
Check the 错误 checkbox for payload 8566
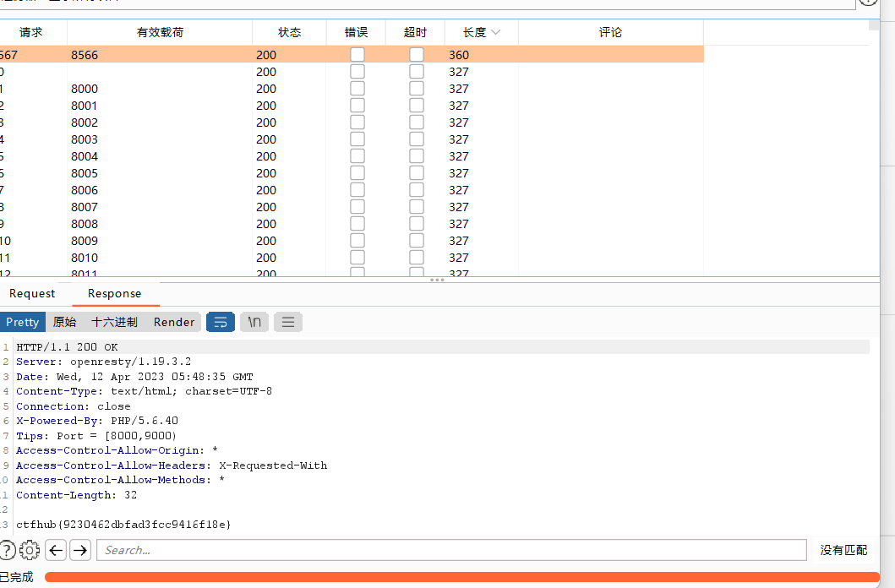pos(357,53)
